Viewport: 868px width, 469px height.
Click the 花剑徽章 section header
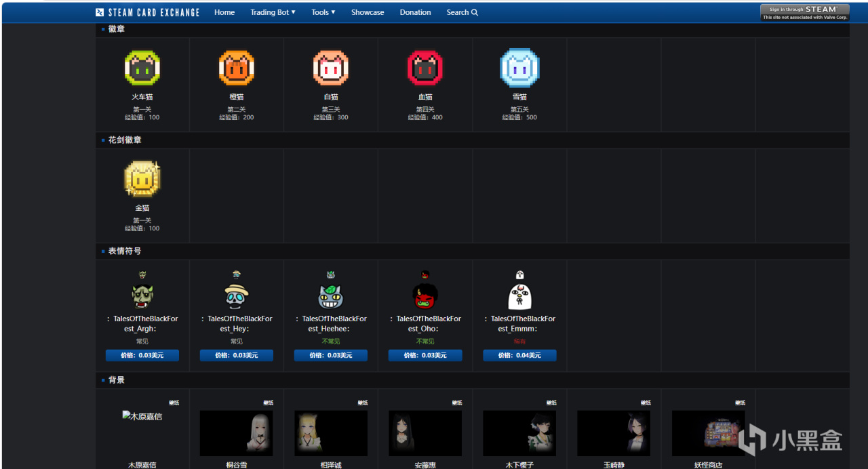tap(125, 140)
